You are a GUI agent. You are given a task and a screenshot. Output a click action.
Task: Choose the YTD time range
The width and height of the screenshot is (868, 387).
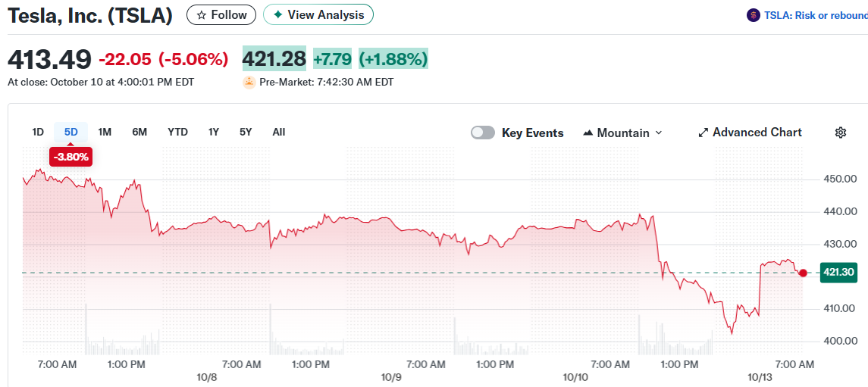click(x=177, y=132)
